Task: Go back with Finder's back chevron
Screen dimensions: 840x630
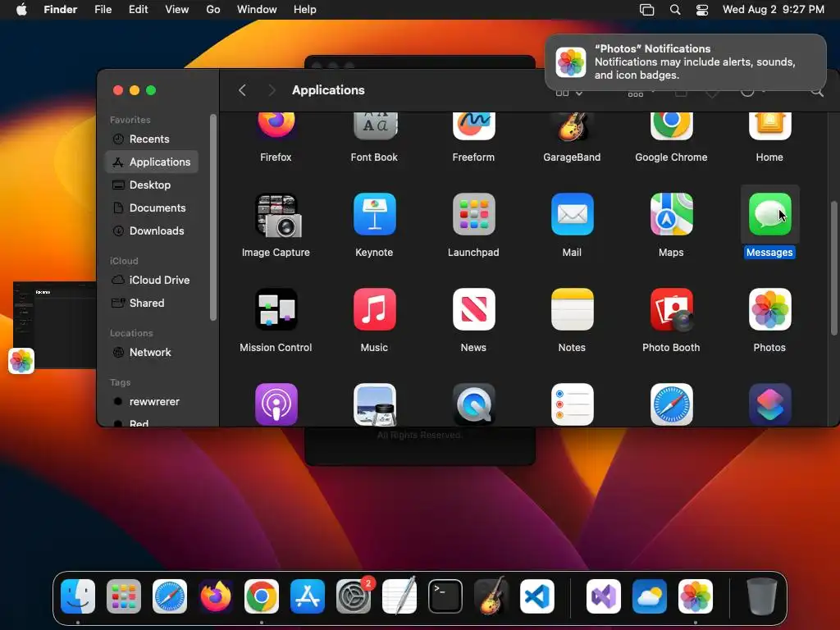Action: pos(242,90)
